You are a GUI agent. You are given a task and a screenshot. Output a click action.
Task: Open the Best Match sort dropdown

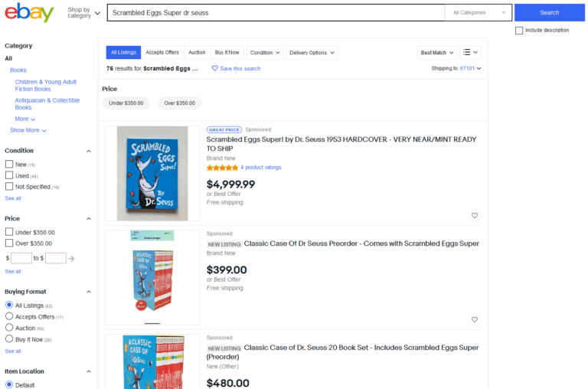tap(437, 53)
